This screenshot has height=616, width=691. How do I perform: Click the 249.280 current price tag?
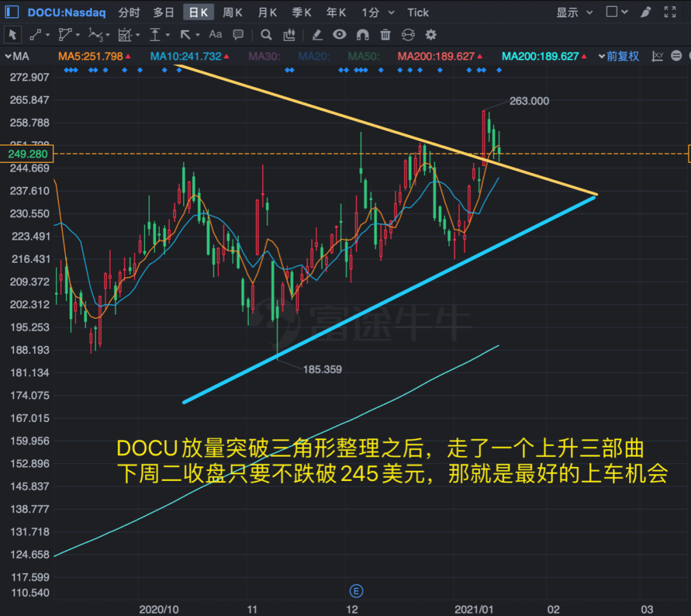click(27, 154)
